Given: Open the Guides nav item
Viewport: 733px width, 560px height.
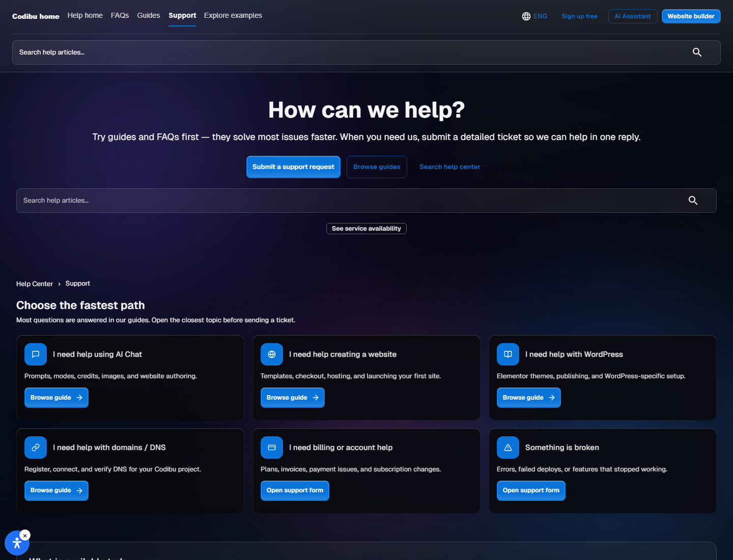Looking at the screenshot, I should point(149,15).
